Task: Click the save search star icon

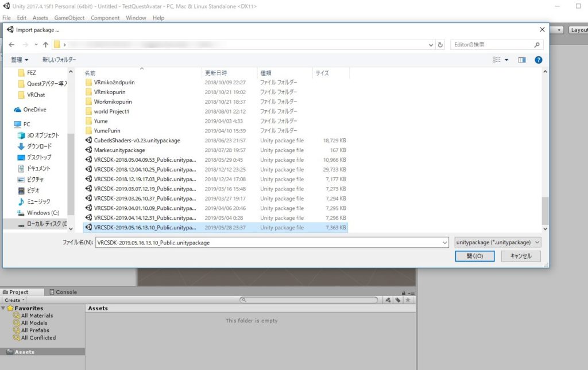Action: (408, 300)
